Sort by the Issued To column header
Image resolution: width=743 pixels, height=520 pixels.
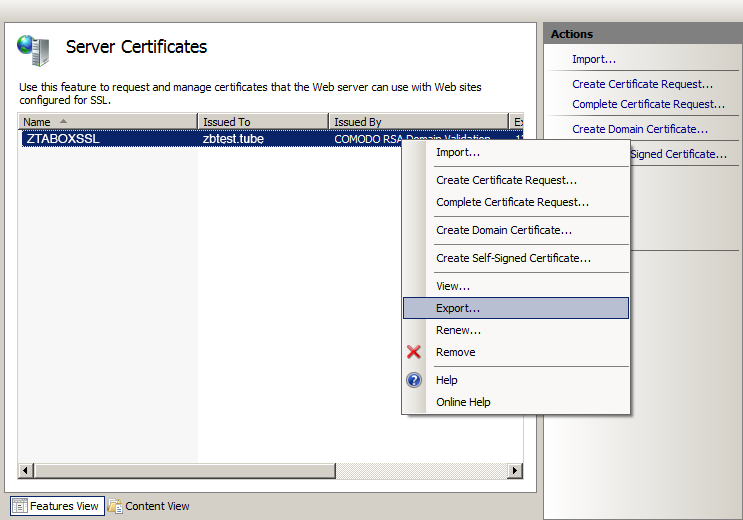(x=262, y=122)
